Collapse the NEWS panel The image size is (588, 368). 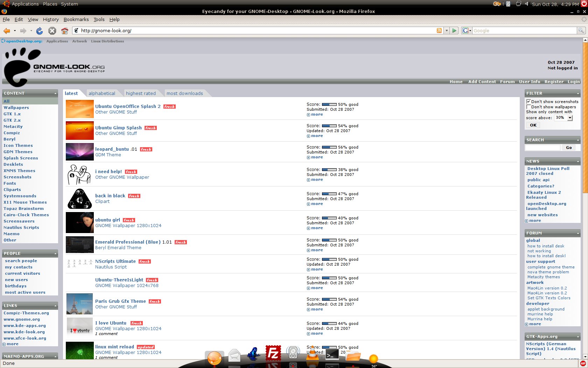(578, 162)
